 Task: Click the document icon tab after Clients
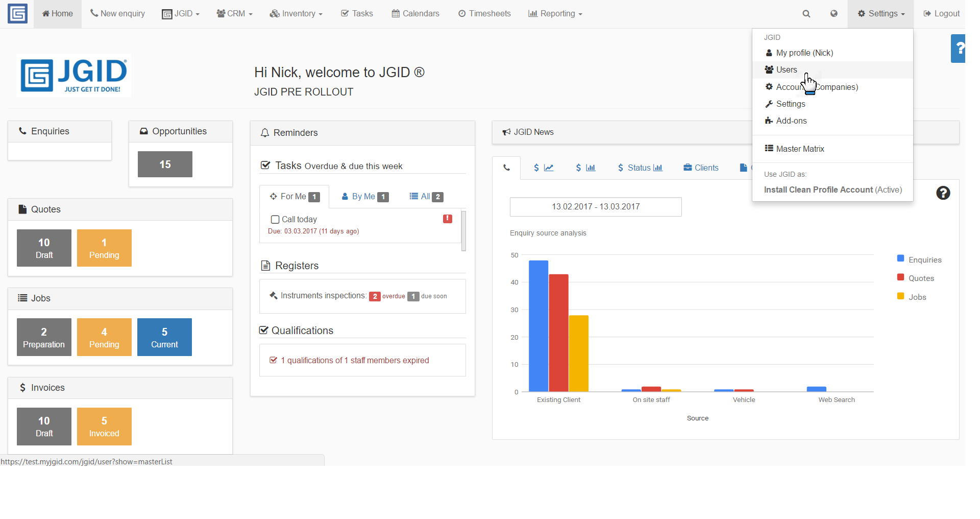point(744,168)
